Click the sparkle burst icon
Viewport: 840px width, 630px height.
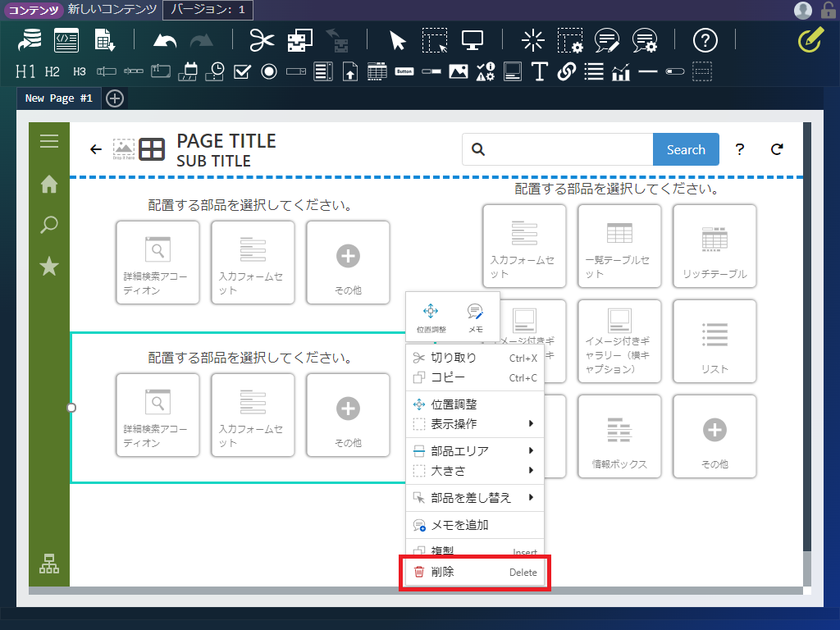click(533, 40)
